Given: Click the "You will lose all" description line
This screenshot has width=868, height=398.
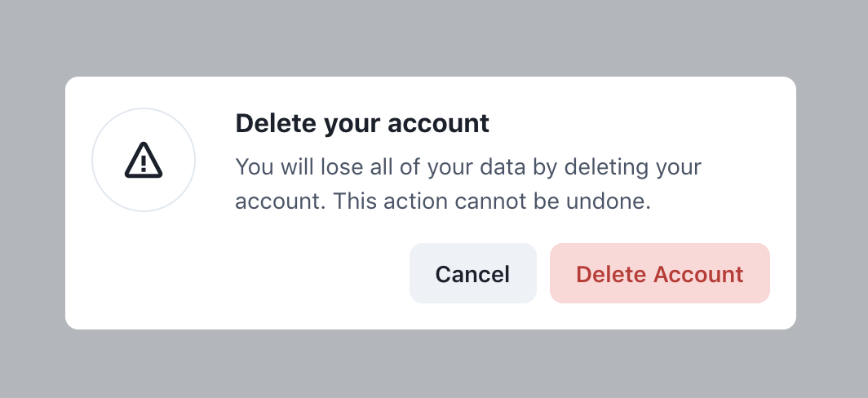Looking at the screenshot, I should [468, 167].
